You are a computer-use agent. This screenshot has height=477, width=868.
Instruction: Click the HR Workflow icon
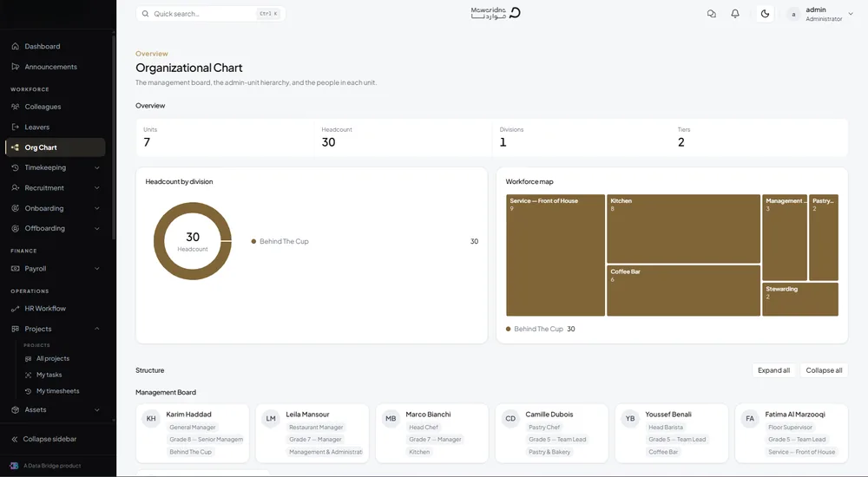click(x=15, y=309)
